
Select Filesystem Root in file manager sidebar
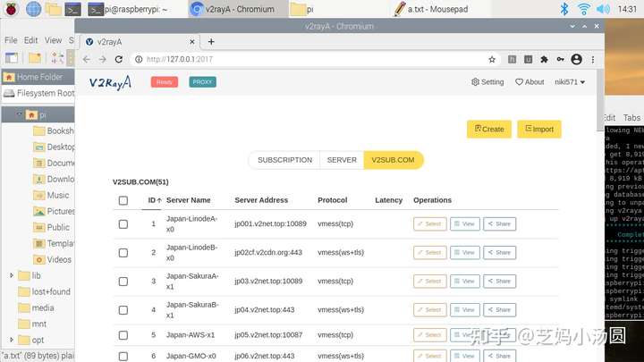pyautogui.click(x=38, y=93)
